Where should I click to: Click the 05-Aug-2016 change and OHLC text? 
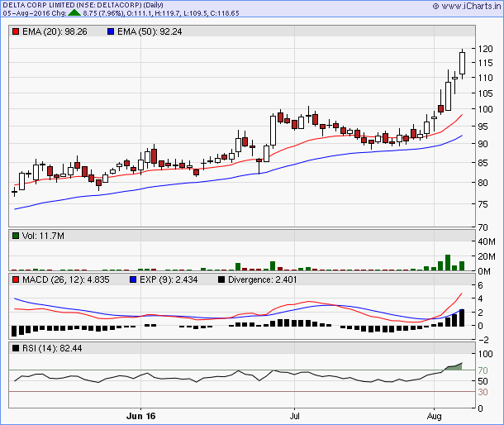tap(121, 13)
